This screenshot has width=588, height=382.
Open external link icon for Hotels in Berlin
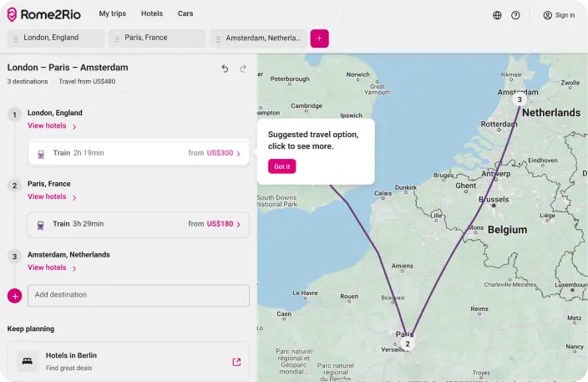pos(236,362)
